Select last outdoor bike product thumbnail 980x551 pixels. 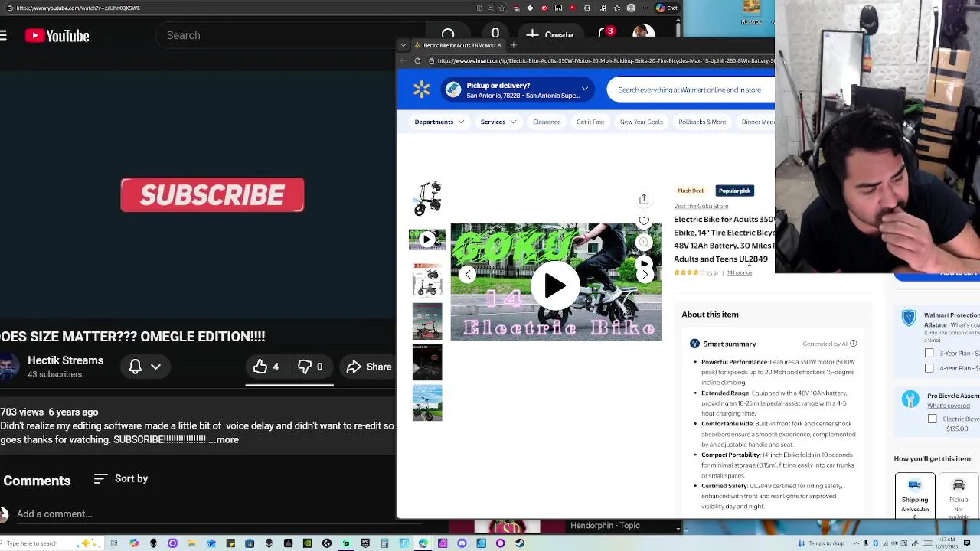pos(427,403)
